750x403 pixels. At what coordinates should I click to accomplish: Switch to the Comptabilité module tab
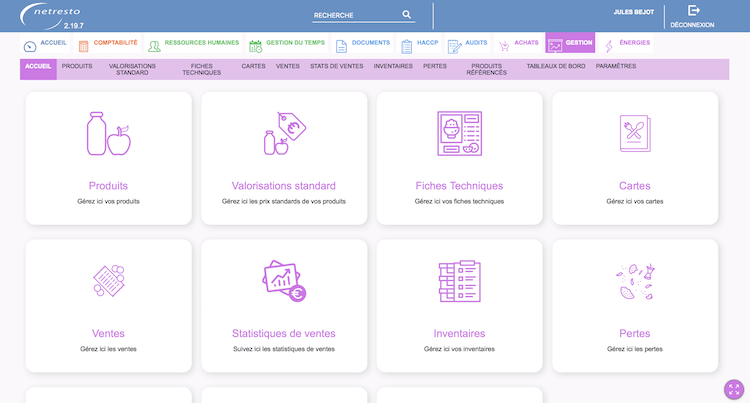tap(108, 44)
